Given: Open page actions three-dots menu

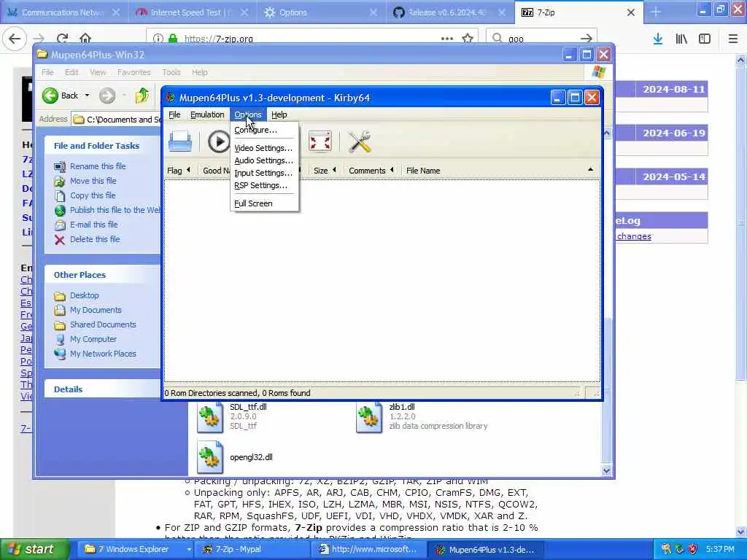Looking at the screenshot, I should click(447, 39).
